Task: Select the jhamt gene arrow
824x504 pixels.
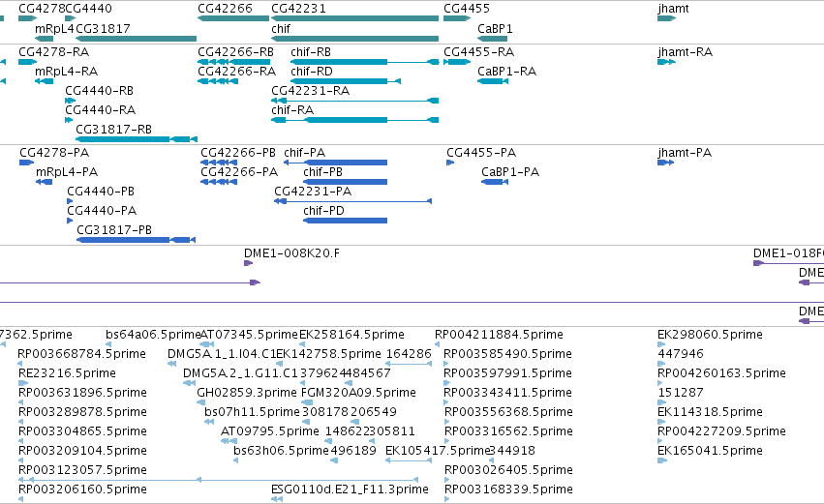Action: click(666, 18)
